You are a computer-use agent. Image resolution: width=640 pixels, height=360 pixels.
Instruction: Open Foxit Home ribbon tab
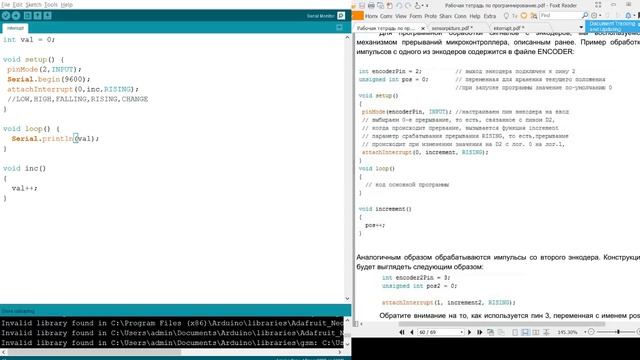tap(371, 16)
